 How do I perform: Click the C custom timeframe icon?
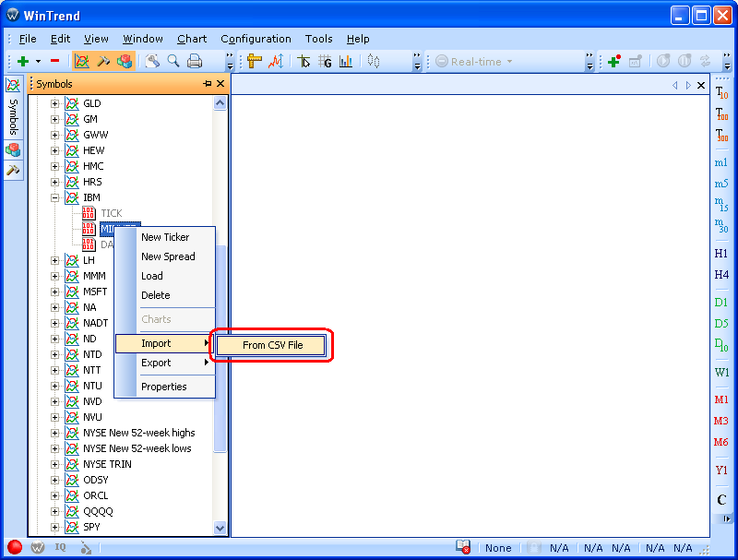[x=721, y=500]
